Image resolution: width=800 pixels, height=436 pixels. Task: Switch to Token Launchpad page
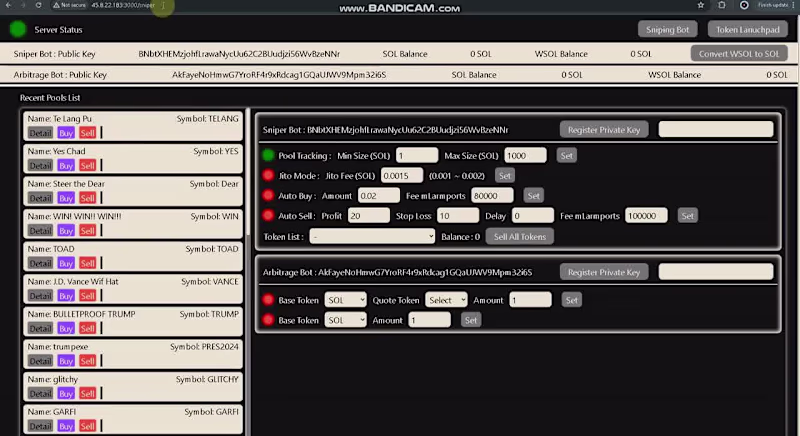click(x=747, y=30)
